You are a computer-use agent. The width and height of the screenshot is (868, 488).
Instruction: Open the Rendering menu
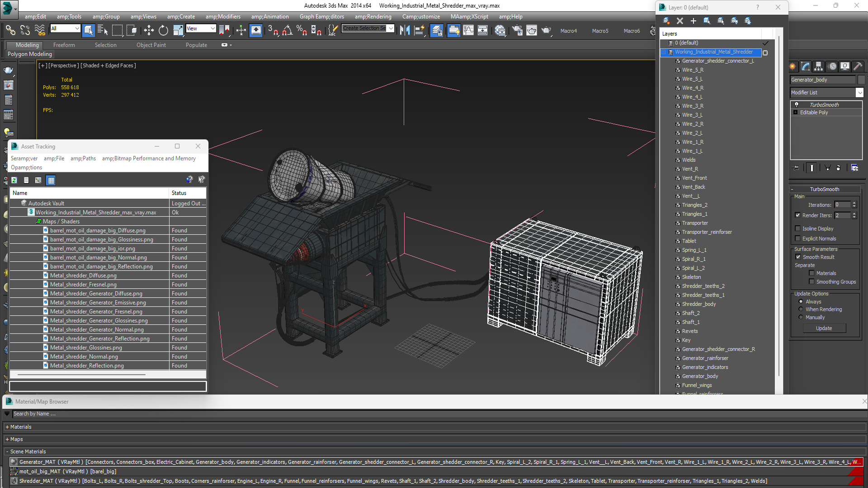pos(373,17)
